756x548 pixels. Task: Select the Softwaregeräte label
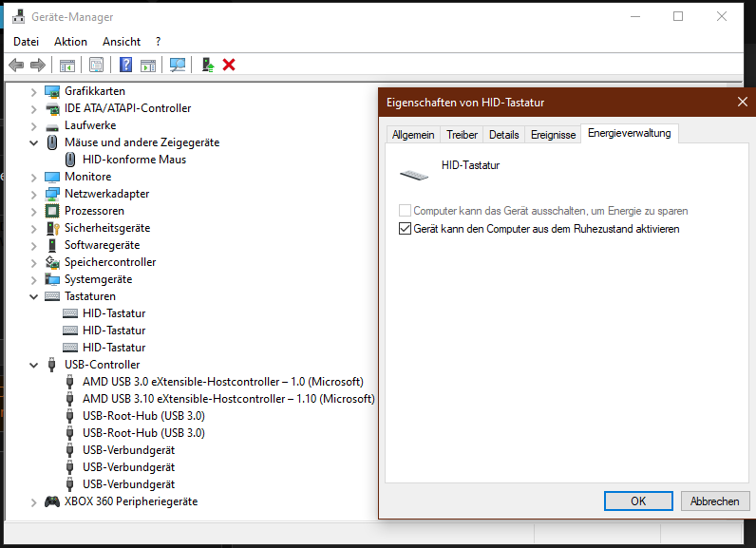[103, 245]
